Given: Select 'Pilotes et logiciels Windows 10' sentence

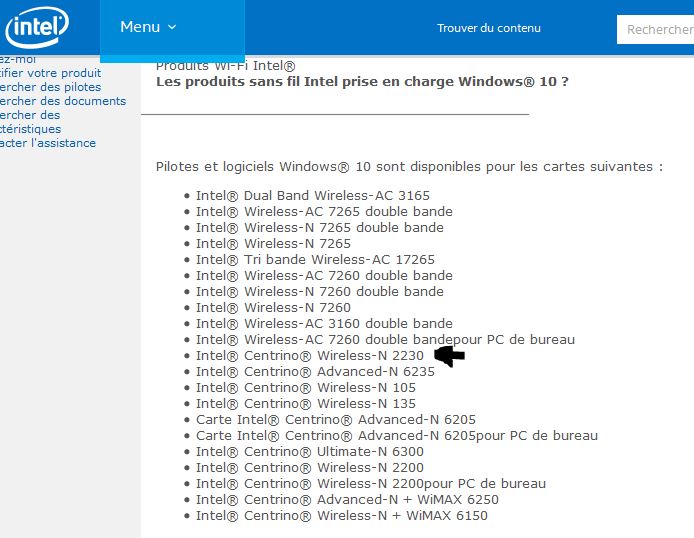Looking at the screenshot, I should 409,167.
